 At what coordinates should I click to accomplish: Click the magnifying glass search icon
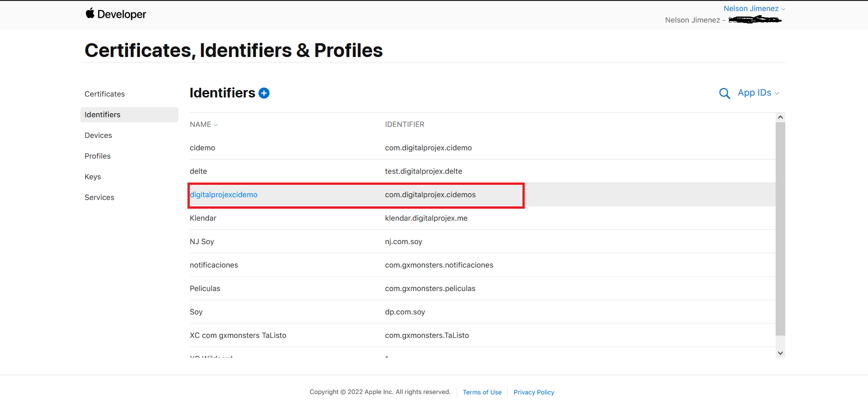[x=724, y=93]
